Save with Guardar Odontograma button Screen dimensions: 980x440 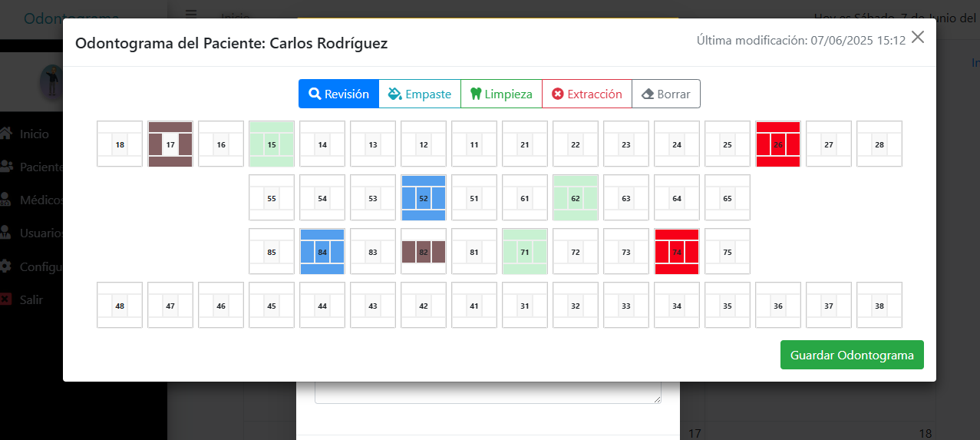click(852, 355)
